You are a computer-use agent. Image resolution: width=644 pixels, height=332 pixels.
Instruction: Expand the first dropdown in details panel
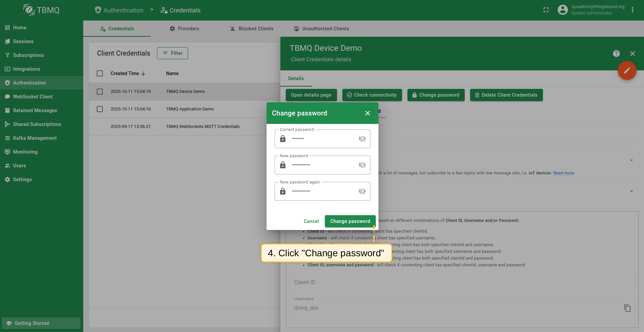tap(631, 160)
